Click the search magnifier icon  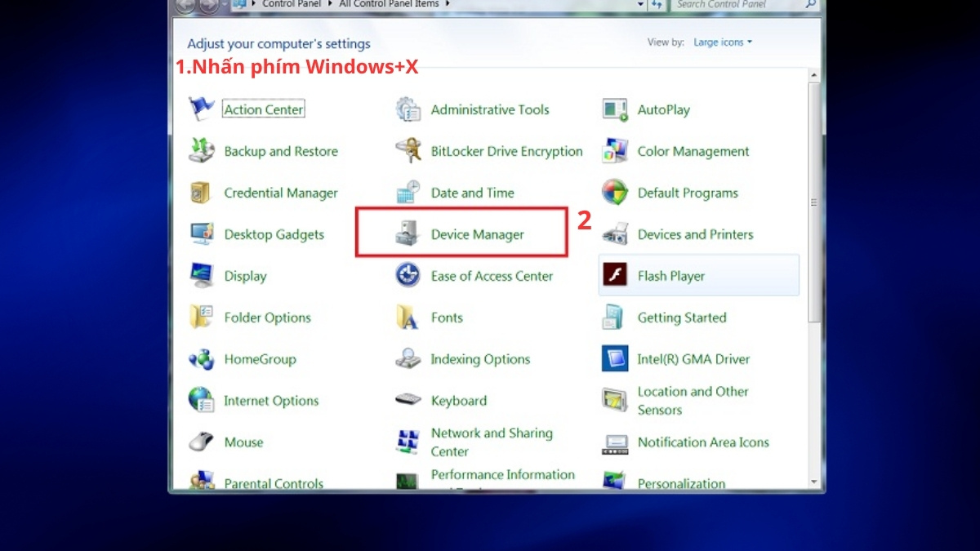[x=810, y=4]
